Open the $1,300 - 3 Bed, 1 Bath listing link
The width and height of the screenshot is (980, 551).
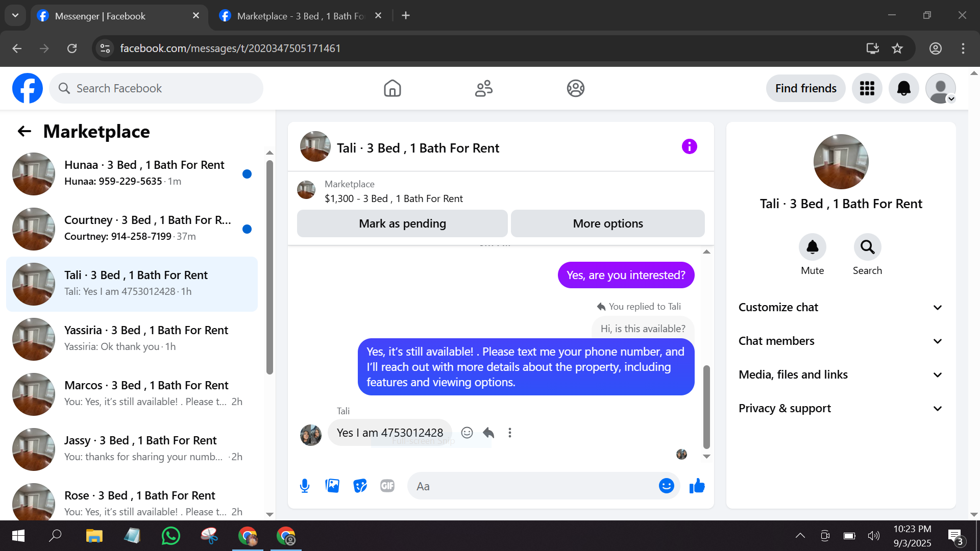click(x=394, y=199)
